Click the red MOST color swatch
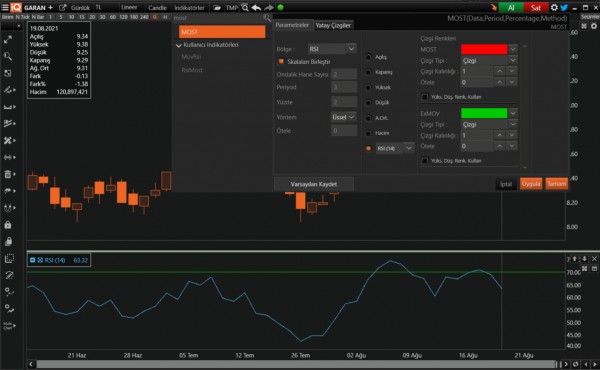This screenshot has height=370, width=600. [x=484, y=49]
